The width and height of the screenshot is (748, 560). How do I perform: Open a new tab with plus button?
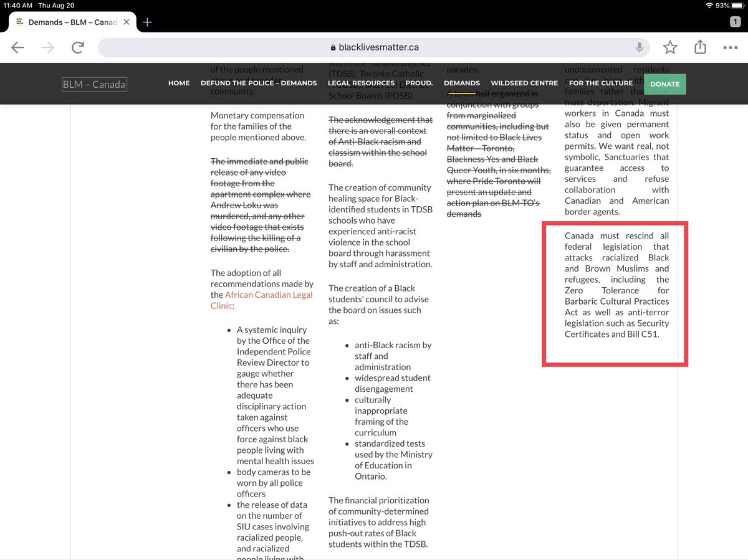coord(147,22)
